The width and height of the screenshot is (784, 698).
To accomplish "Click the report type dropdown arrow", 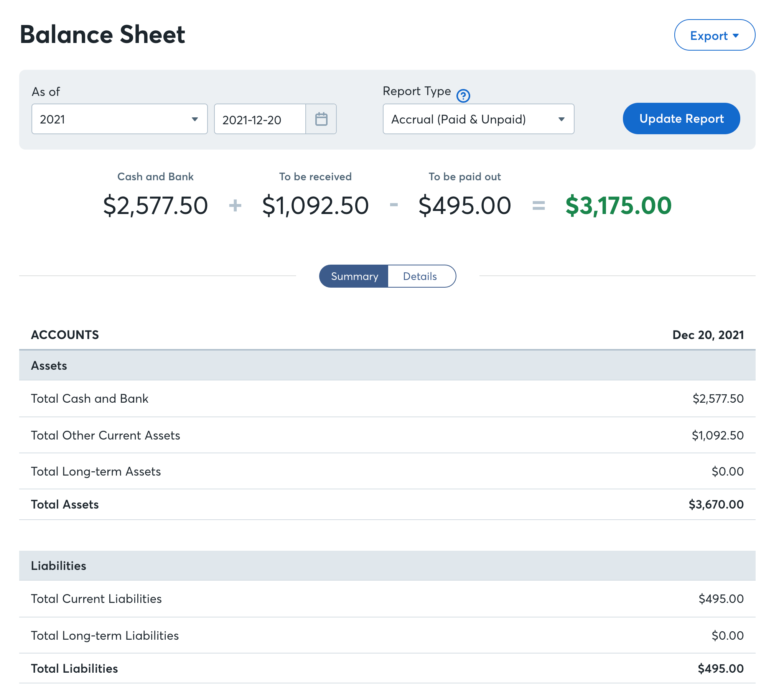I will tap(561, 119).
